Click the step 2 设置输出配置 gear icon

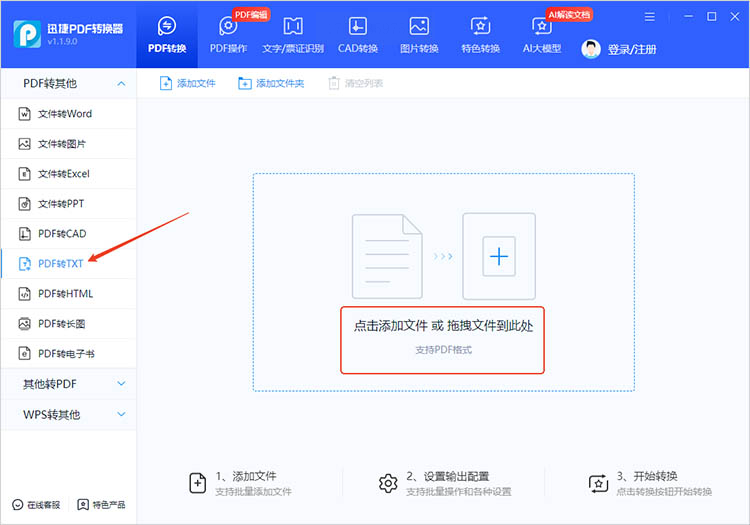[388, 483]
